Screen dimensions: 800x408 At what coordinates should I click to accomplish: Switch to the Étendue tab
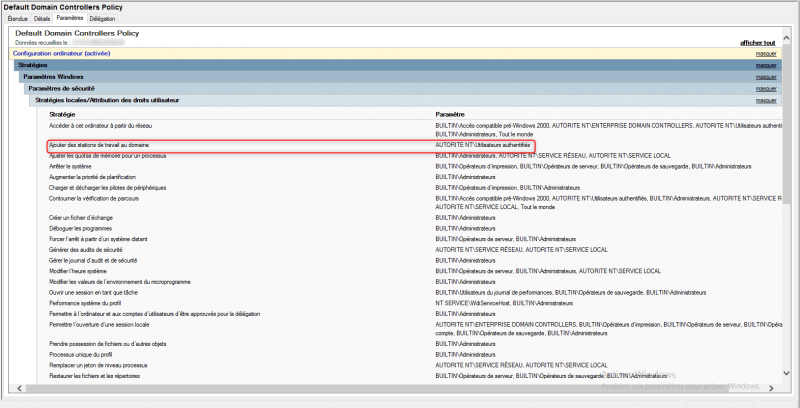click(x=17, y=19)
